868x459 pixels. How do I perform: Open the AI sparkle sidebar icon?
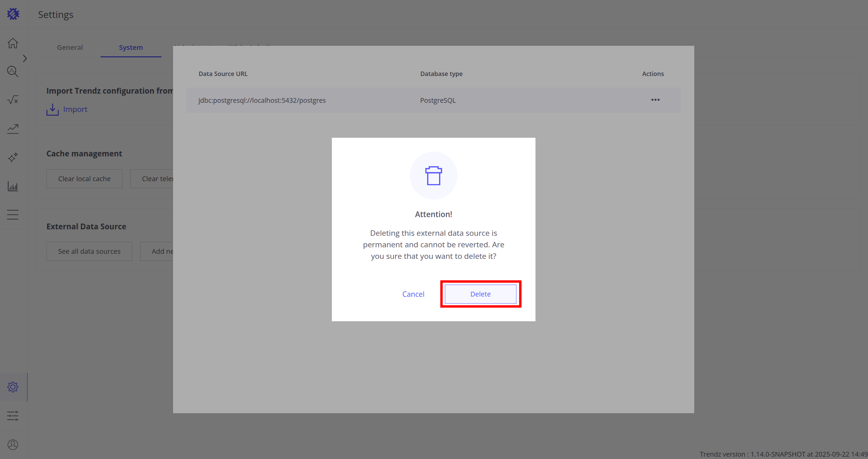(13, 157)
